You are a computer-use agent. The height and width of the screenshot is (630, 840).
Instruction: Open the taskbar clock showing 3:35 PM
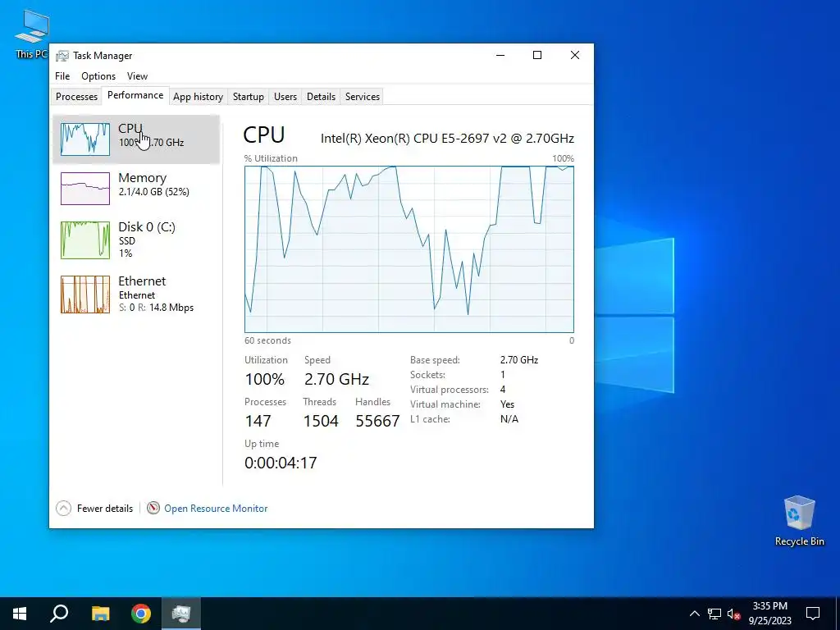[769, 614]
